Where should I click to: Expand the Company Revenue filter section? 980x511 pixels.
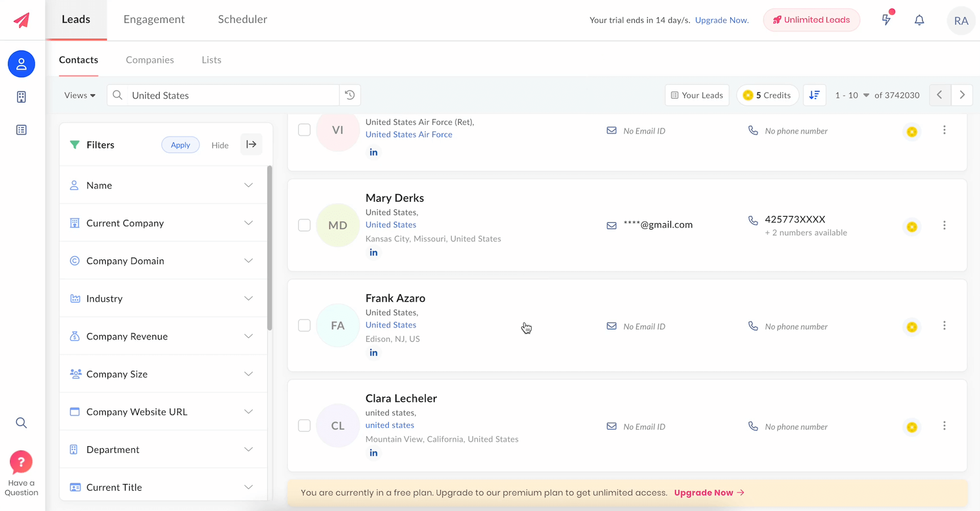163,336
